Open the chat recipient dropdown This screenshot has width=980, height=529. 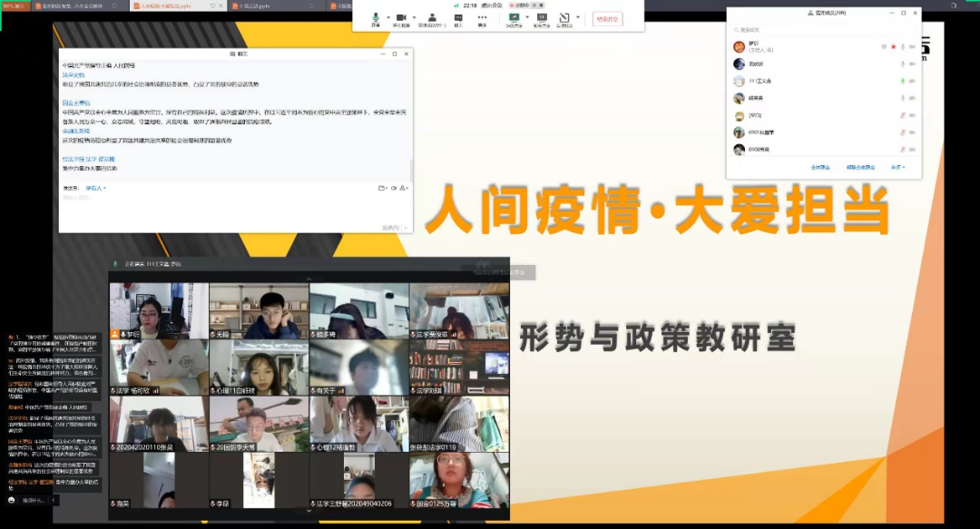[x=95, y=188]
